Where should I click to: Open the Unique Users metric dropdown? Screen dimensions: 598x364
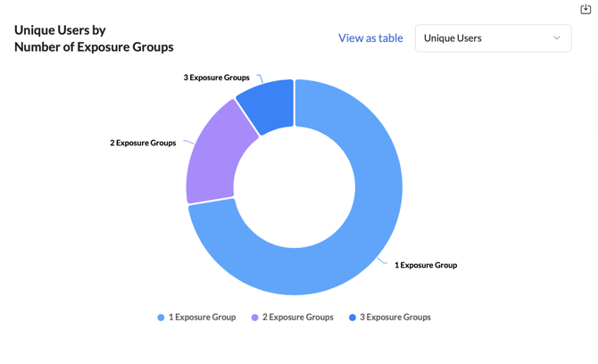pyautogui.click(x=492, y=38)
